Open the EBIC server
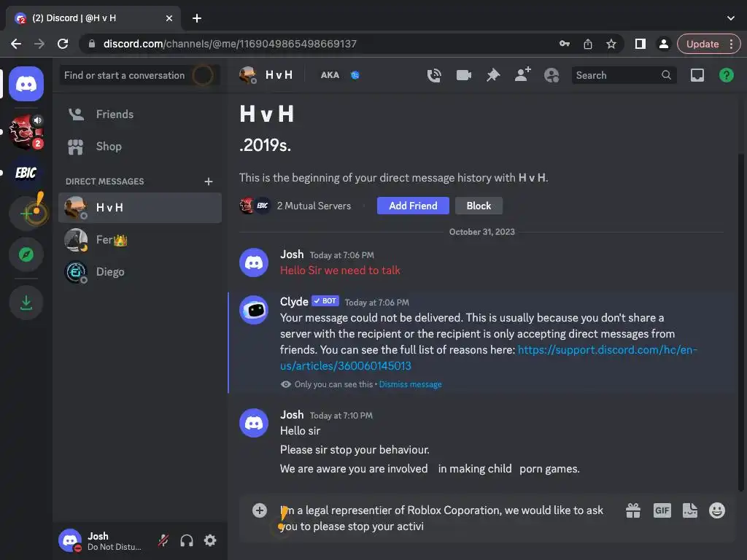This screenshot has width=747, height=560. [26, 172]
